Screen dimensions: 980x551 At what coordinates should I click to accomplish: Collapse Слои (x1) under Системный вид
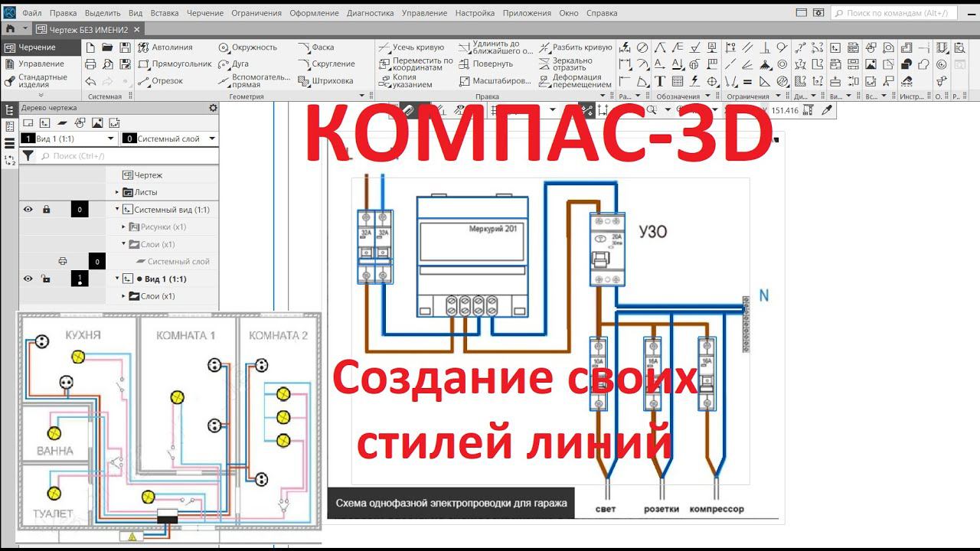(123, 244)
